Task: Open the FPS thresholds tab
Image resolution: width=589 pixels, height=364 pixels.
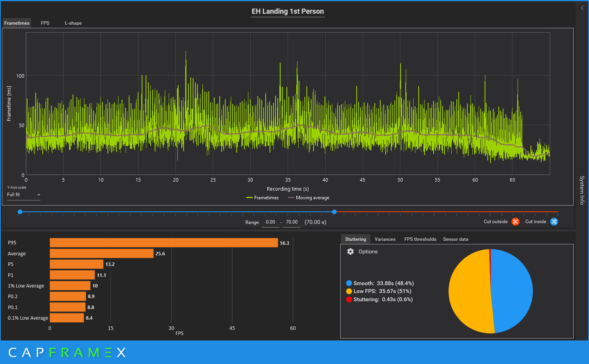Action: 420,239
